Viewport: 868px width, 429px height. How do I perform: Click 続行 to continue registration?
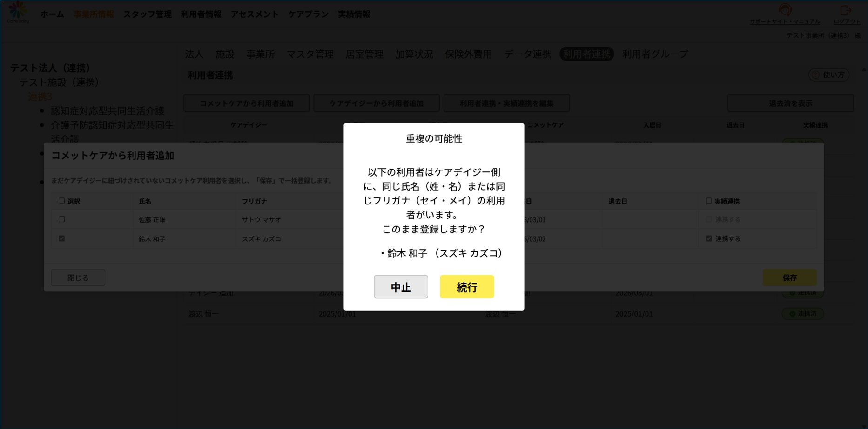click(x=467, y=286)
